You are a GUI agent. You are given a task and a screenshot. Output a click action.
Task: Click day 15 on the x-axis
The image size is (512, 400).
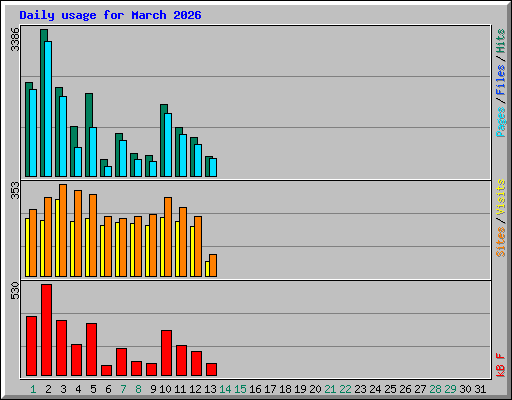coord(240,389)
